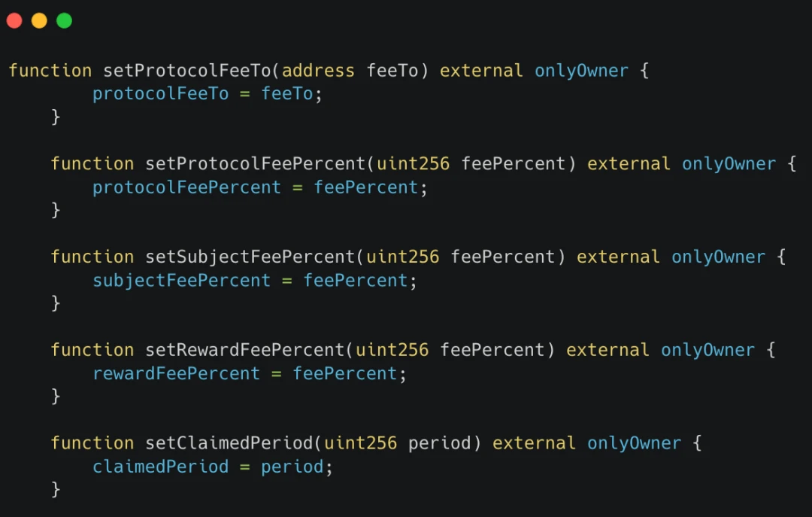Click the first function keyword at top
The image size is (812, 517).
[50, 71]
